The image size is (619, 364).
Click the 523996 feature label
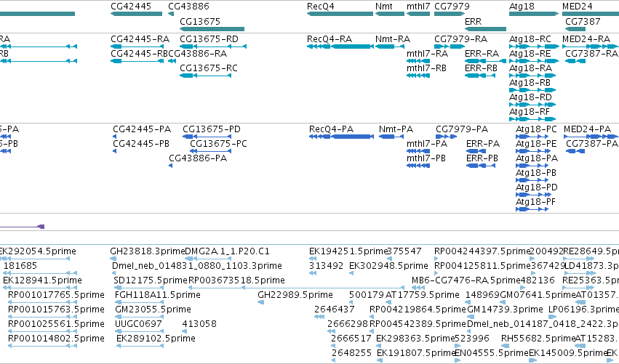click(x=472, y=339)
